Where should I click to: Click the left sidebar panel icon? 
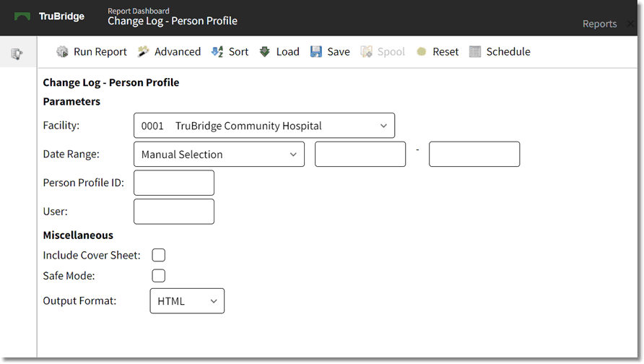click(x=17, y=53)
